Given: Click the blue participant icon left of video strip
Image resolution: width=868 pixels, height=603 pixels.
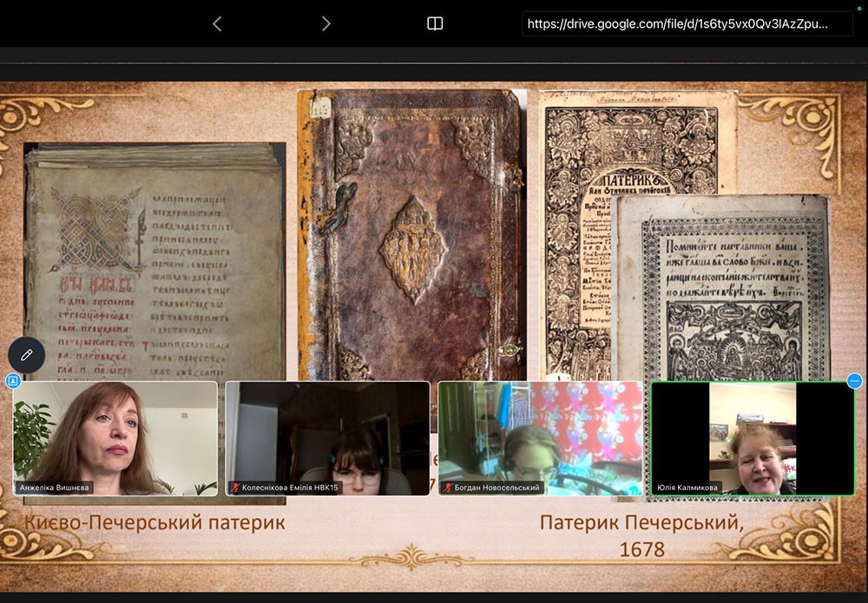Looking at the screenshot, I should (13, 381).
